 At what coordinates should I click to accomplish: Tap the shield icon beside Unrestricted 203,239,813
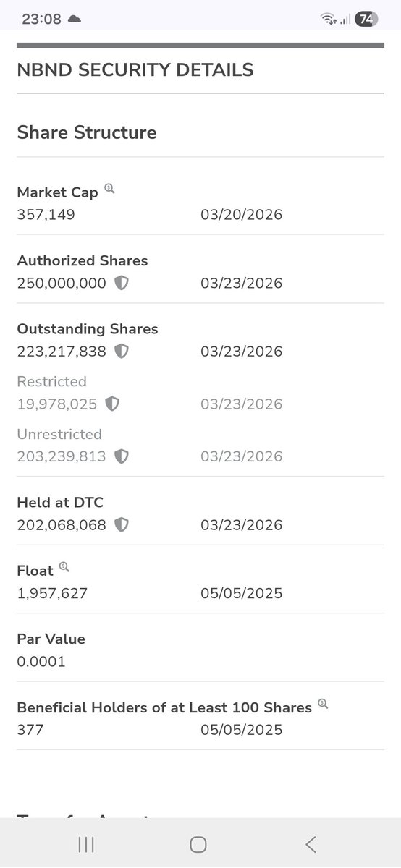click(x=122, y=456)
